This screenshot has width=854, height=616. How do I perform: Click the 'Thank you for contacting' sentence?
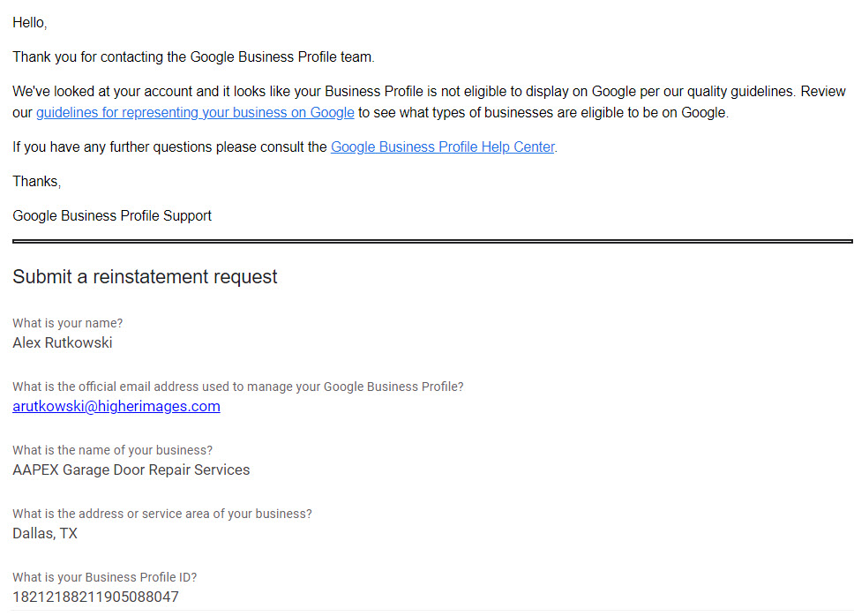(x=193, y=57)
